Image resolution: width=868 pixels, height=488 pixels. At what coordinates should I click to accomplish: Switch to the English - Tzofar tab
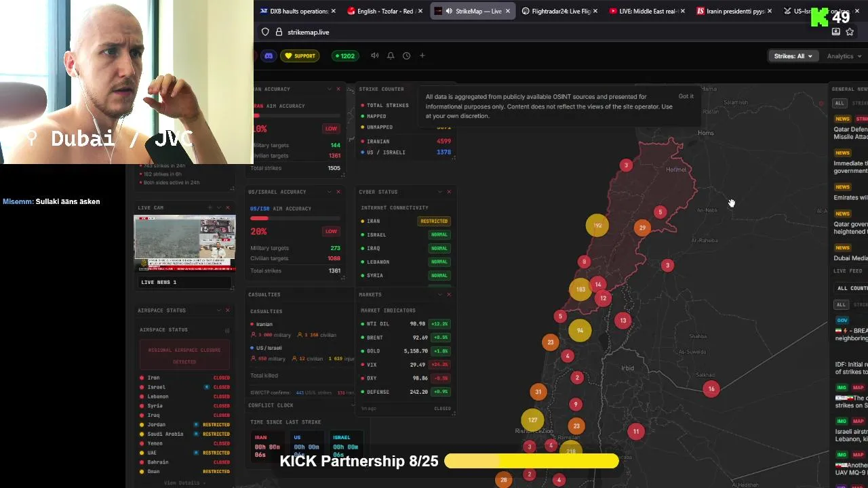(x=384, y=11)
